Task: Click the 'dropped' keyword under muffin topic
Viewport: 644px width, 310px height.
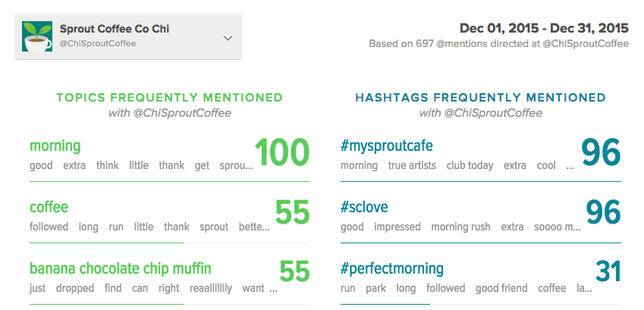Action: coord(75,288)
